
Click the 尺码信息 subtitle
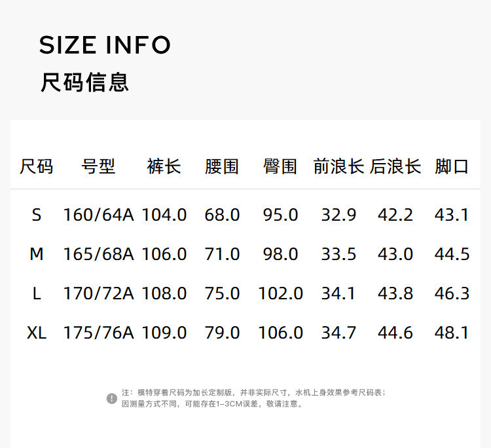[84, 83]
